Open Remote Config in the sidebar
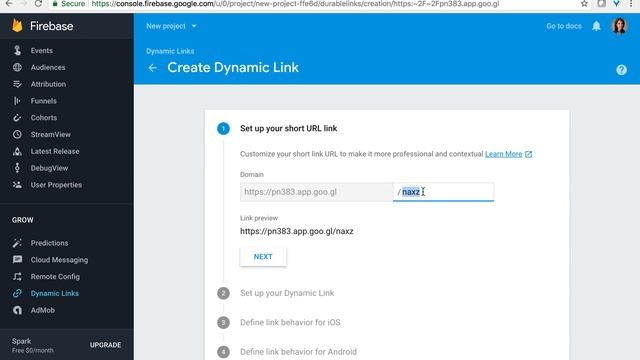 point(55,276)
